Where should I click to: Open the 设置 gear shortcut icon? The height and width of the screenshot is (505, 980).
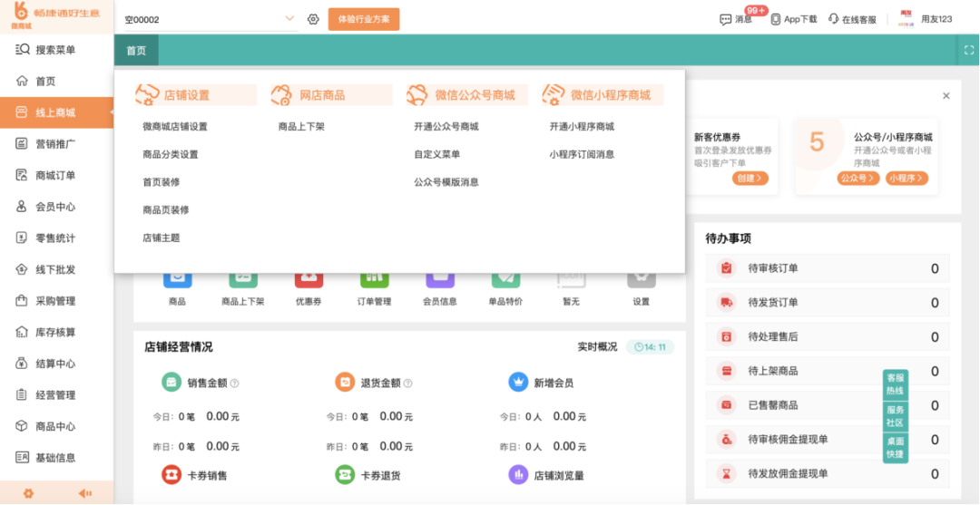(x=642, y=279)
